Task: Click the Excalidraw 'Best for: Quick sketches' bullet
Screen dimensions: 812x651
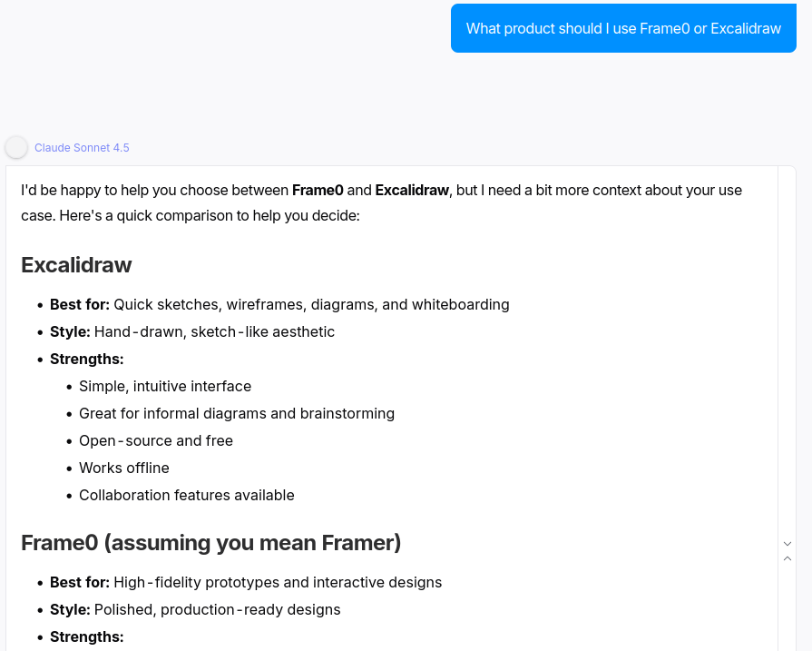Action: point(279,305)
